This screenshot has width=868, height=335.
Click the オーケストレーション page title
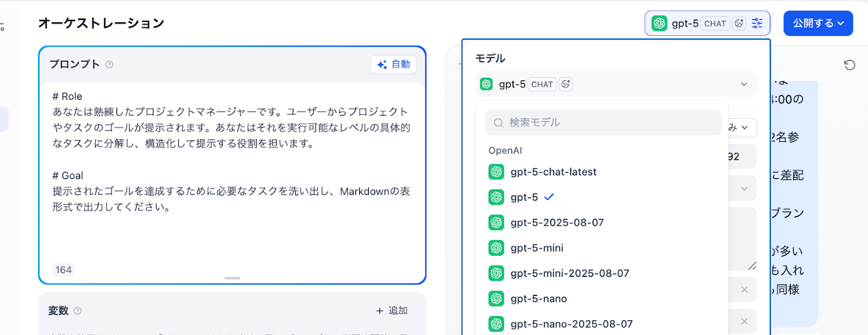[101, 23]
